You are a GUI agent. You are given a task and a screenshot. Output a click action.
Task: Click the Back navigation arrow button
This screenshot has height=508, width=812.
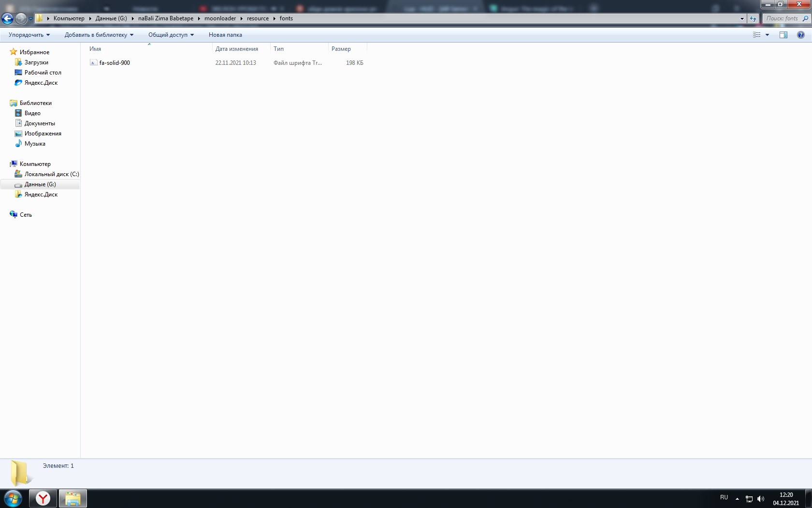pos(8,18)
